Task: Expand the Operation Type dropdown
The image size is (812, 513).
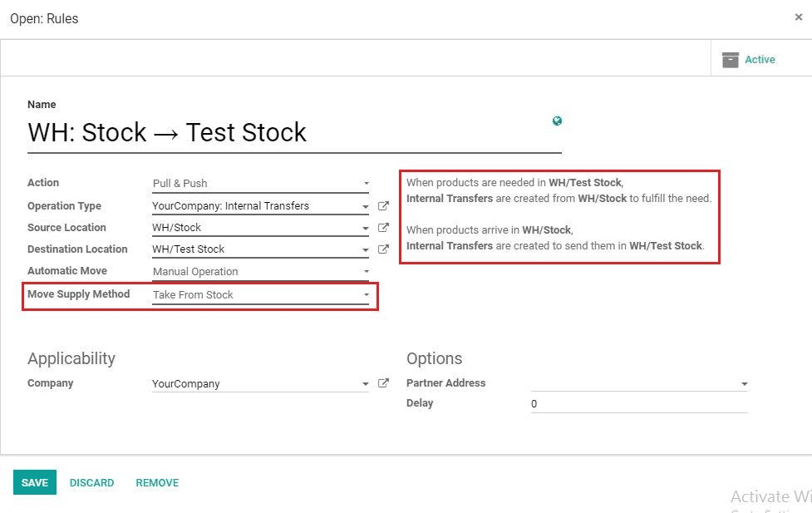Action: coord(366,207)
